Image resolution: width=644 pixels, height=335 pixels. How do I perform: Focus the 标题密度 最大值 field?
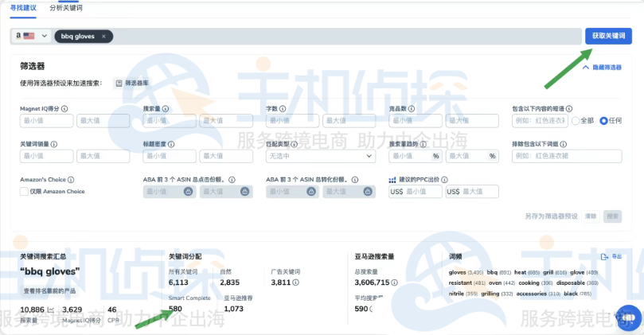(x=226, y=156)
